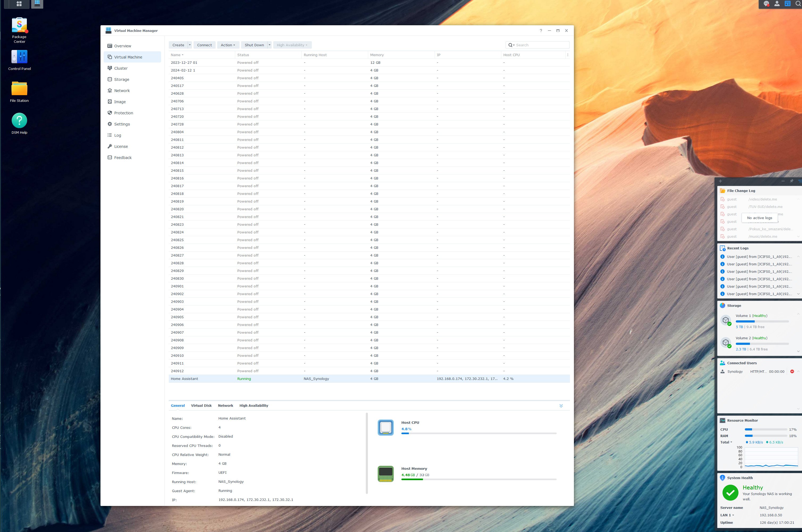This screenshot has width=802, height=532.
Task: Pin the widgets panel
Action: [x=791, y=181]
